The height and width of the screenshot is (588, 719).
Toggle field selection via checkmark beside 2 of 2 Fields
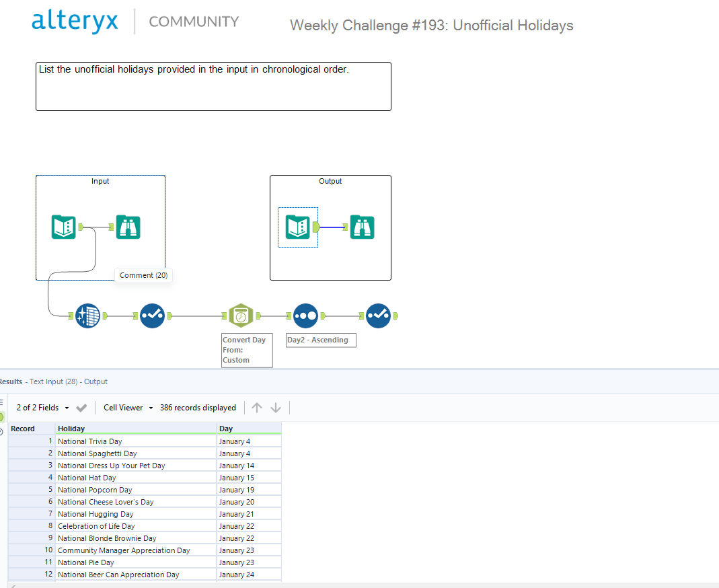tap(81, 407)
